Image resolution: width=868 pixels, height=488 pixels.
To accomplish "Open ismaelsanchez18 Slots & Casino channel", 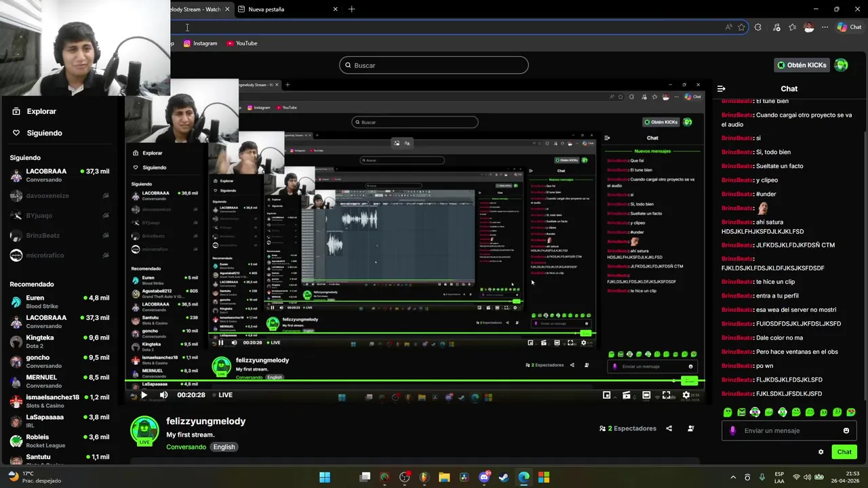I will point(60,401).
